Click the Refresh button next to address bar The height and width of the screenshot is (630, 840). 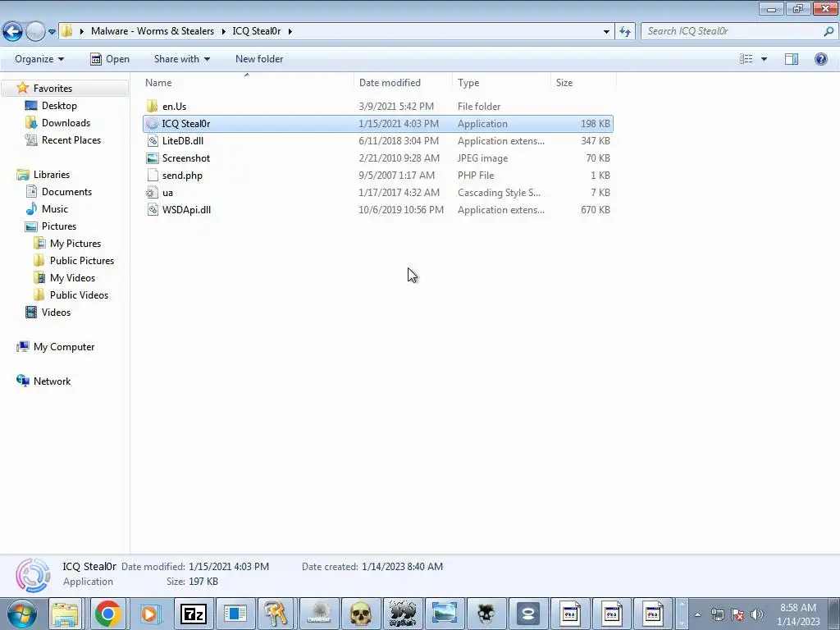coord(624,31)
